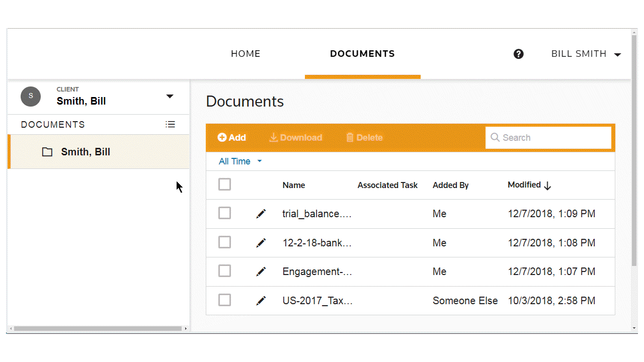The width and height of the screenshot is (644, 362).
Task: Edit the trial_balance file using its pencil icon
Action: [x=261, y=213]
